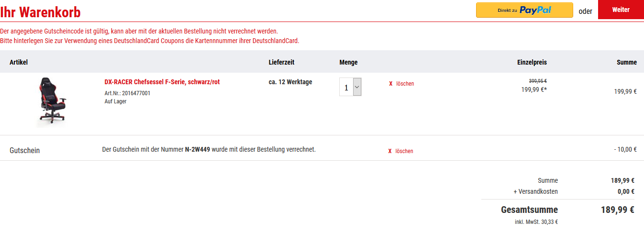The height and width of the screenshot is (233, 644).
Task: Click the article number 2016477001
Action: point(136,93)
